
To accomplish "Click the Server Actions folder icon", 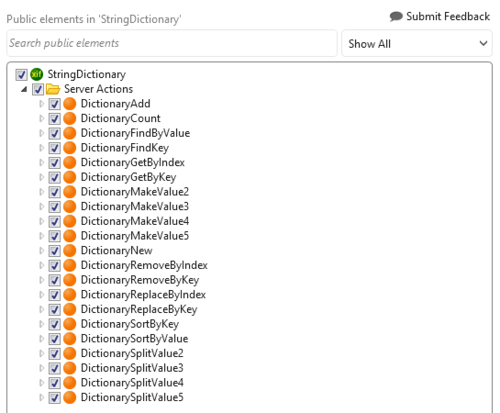I will pos(53,89).
